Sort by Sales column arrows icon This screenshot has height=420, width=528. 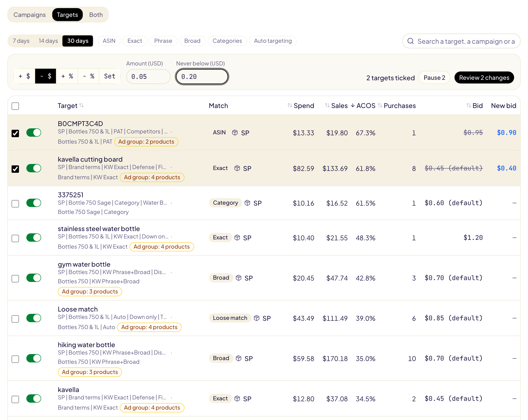click(327, 105)
